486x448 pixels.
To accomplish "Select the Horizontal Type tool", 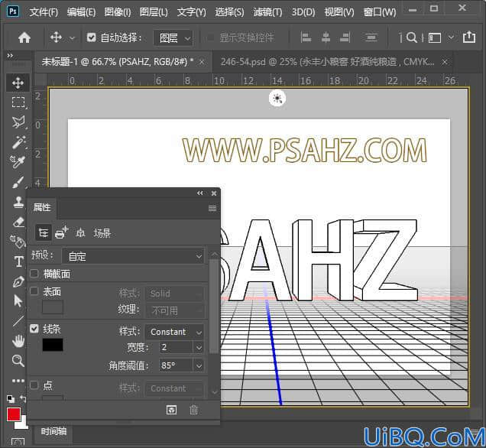I will tap(18, 261).
